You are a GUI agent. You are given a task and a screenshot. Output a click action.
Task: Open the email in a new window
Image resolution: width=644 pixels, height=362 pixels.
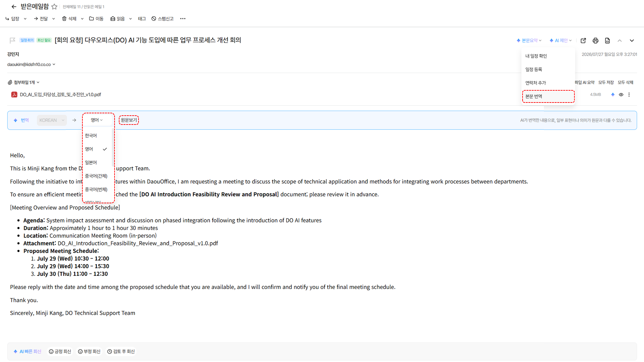click(x=583, y=40)
